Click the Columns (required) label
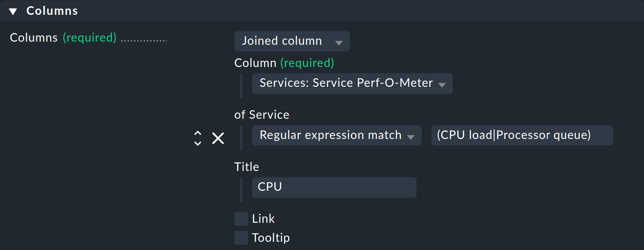 click(x=63, y=38)
